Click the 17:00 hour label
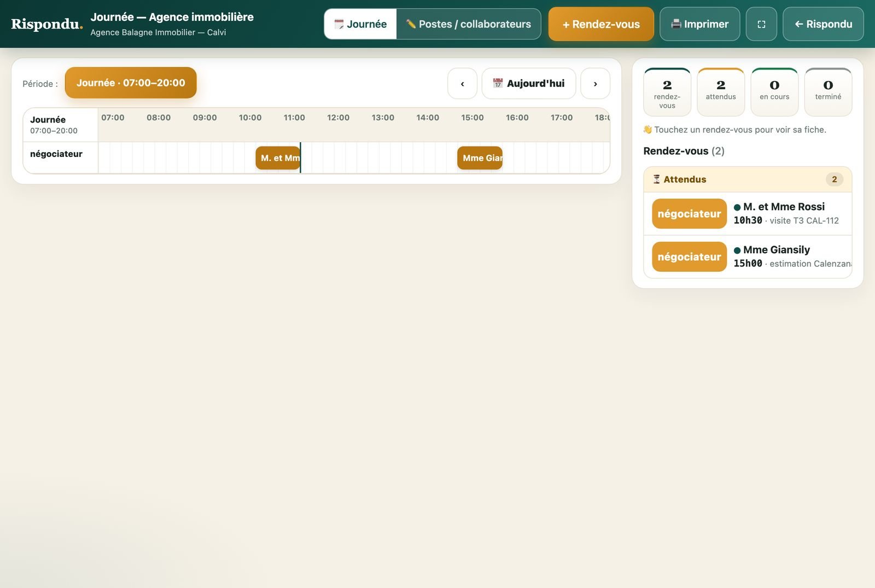Image resolution: width=875 pixels, height=588 pixels. click(561, 118)
